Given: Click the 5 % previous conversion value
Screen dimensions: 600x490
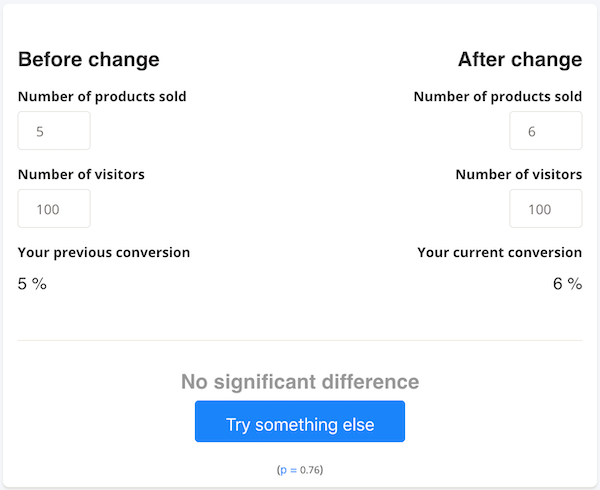Looking at the screenshot, I should click(x=33, y=284).
